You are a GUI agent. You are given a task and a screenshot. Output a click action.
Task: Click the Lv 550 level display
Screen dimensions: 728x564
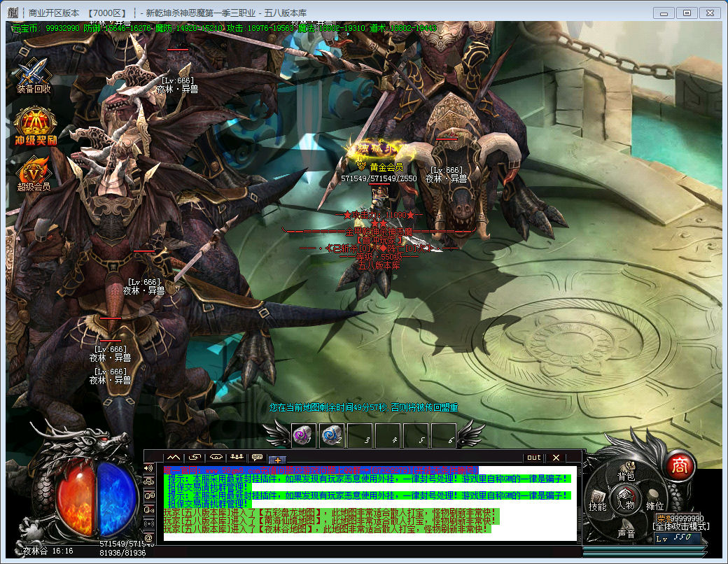677,538
